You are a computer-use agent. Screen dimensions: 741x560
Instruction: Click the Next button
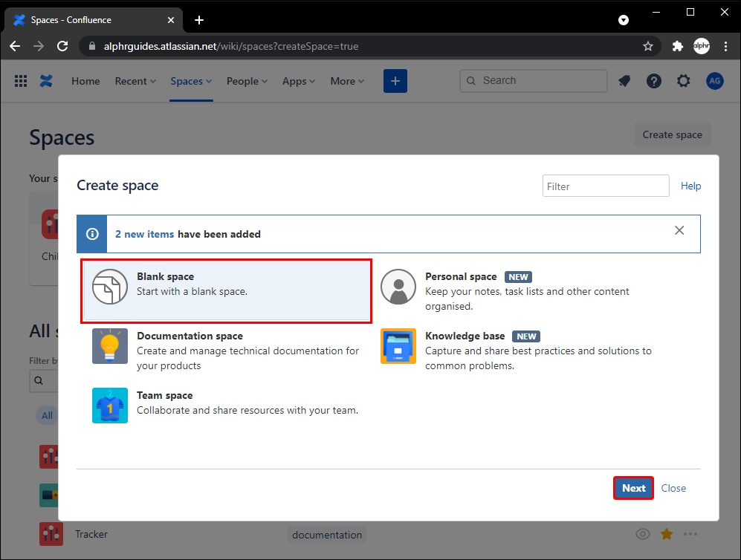tap(633, 488)
